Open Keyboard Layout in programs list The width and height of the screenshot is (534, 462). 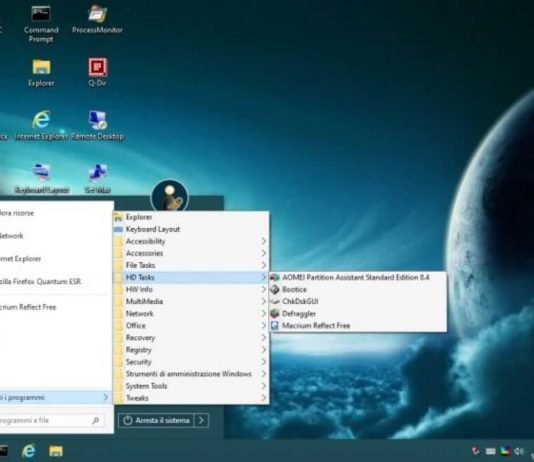(191, 229)
